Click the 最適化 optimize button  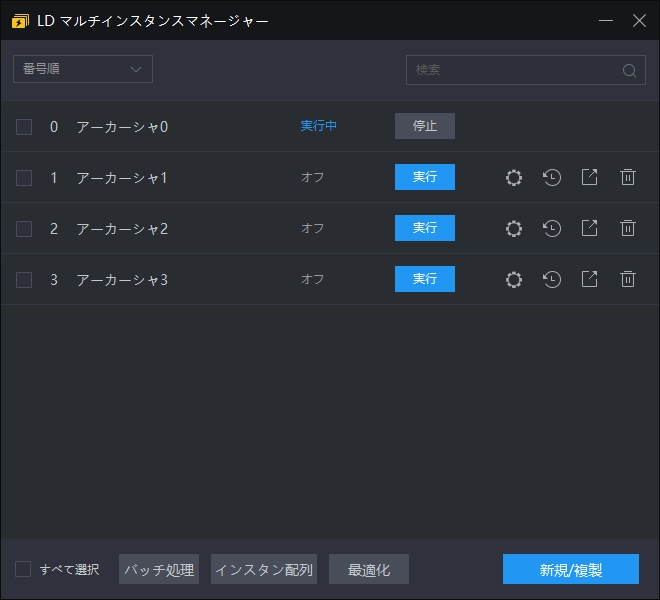click(369, 569)
